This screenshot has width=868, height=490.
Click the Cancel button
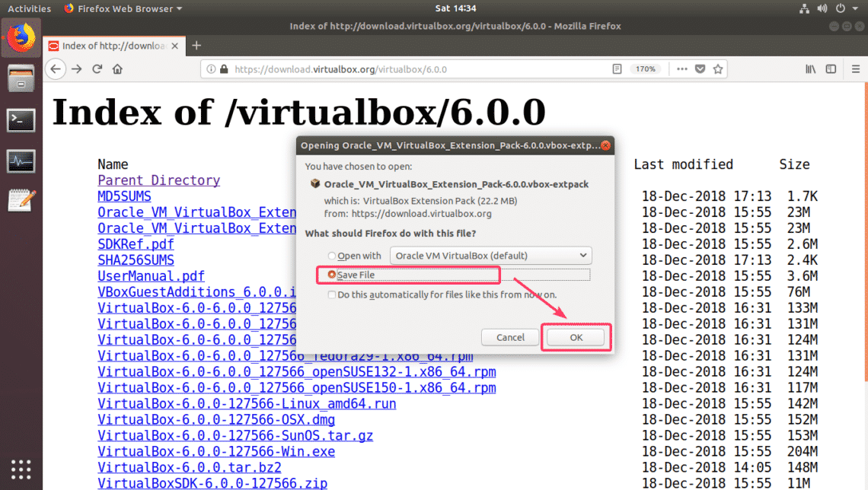(x=510, y=337)
